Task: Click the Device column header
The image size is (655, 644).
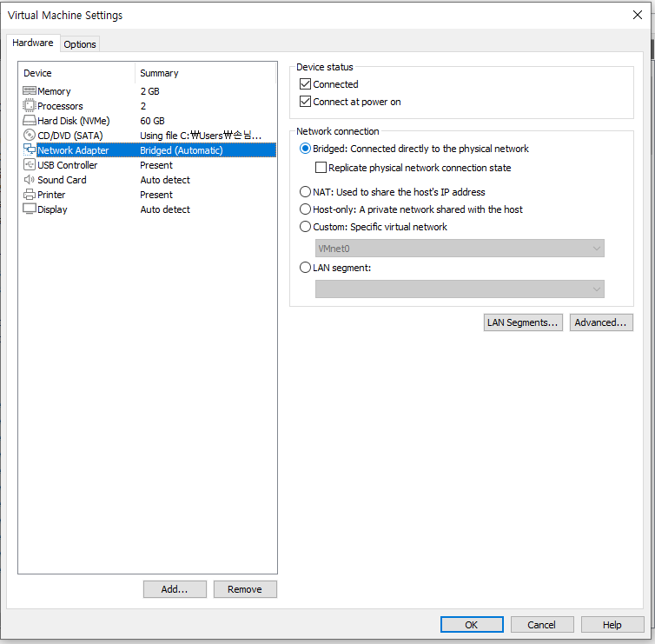Action: click(37, 73)
